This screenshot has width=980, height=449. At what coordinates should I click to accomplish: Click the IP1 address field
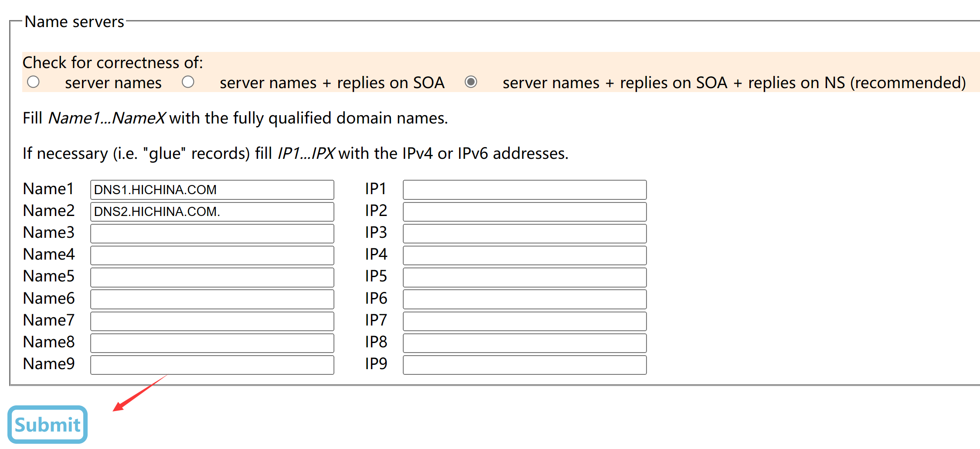pyautogui.click(x=524, y=190)
